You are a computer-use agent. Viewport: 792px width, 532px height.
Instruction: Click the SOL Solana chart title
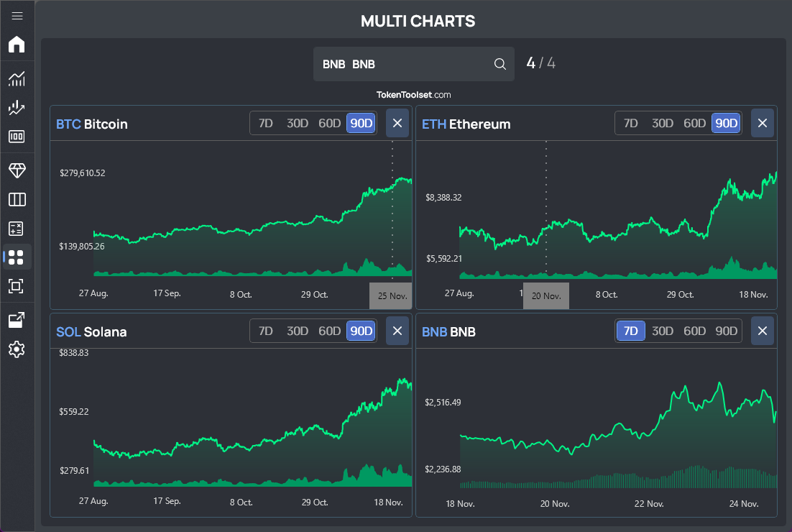point(91,332)
